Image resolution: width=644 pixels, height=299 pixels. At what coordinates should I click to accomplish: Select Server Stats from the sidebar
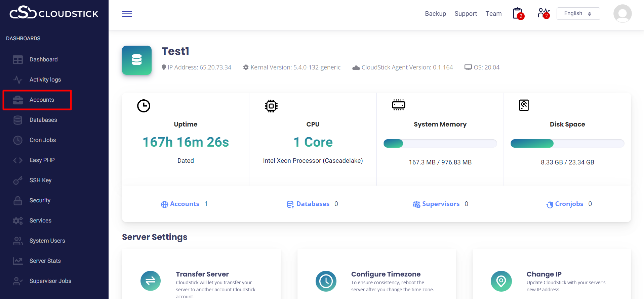tap(45, 261)
